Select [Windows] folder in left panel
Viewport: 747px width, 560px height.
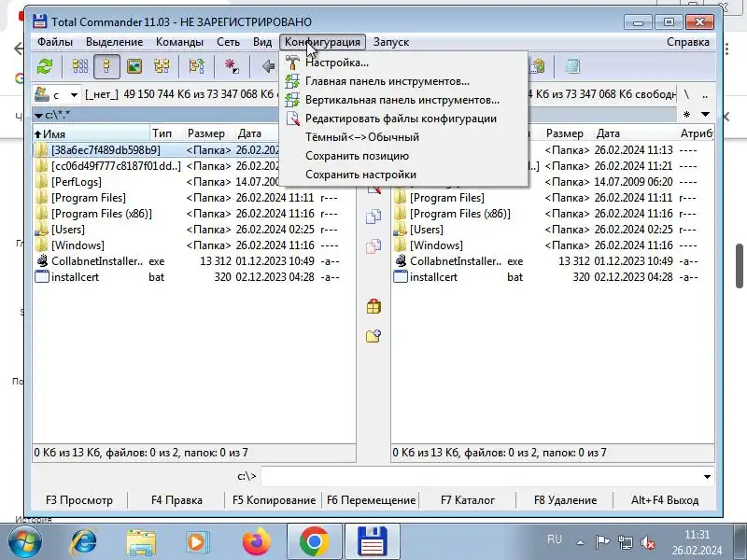(x=194, y=245)
